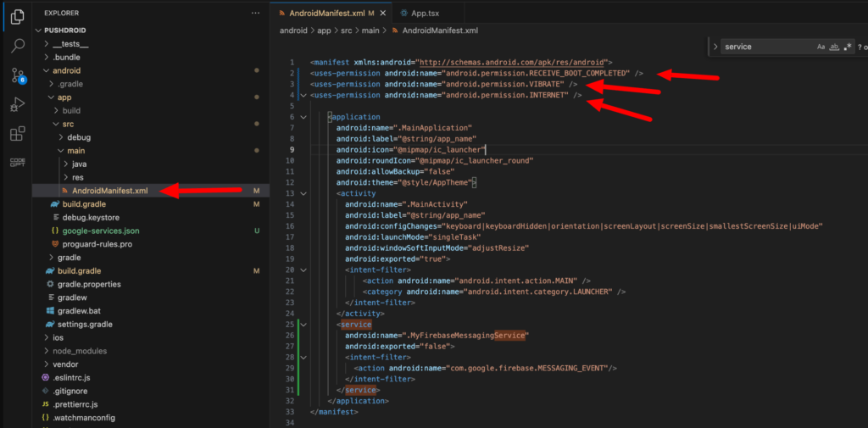Click the gear icon of gradle.properties
The height and width of the screenshot is (428, 868).
(50, 284)
